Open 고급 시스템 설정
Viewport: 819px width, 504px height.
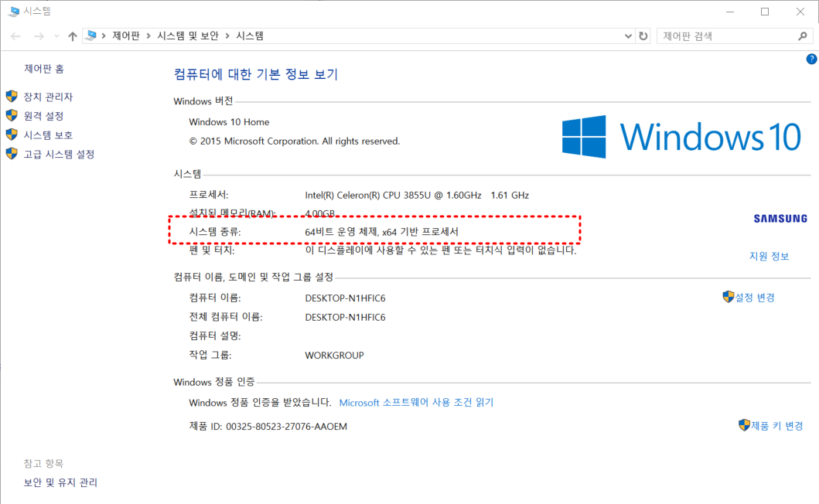pos(59,154)
